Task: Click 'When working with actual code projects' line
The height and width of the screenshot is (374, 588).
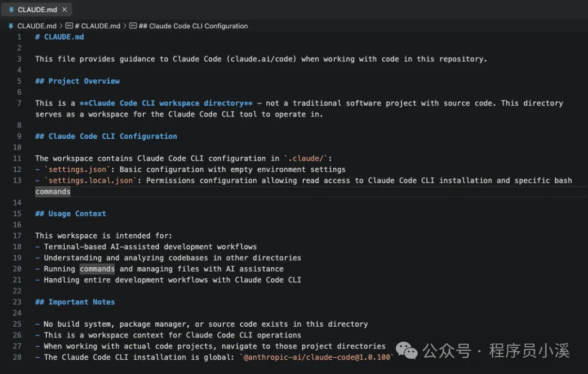Action: click(215, 346)
